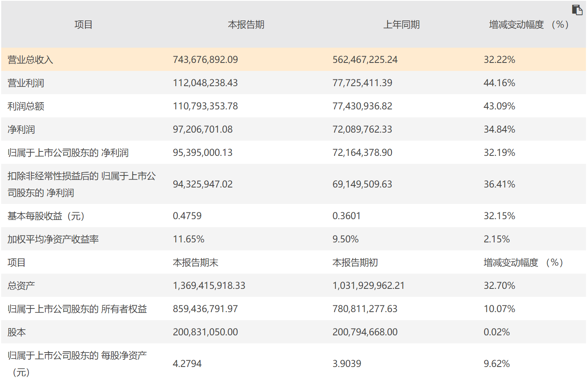Select value 200,794,668.00
The image size is (588, 381).
365,332
